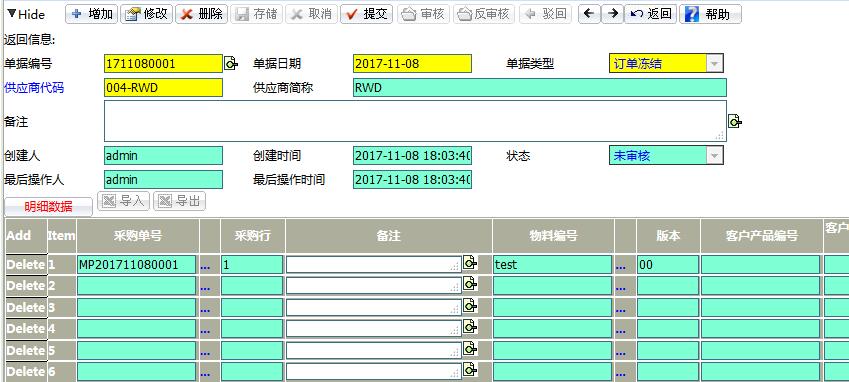849x382 pixels.
Task: Click 采购行 cell in row 1
Action: 252,265
